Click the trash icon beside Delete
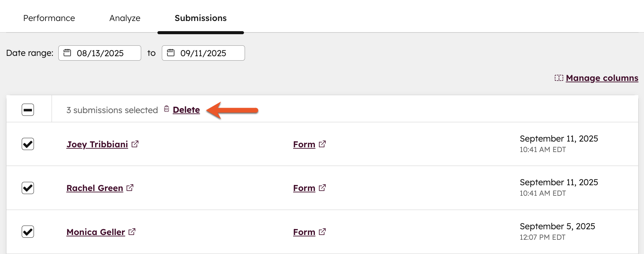The height and width of the screenshot is (254, 644). 166,109
